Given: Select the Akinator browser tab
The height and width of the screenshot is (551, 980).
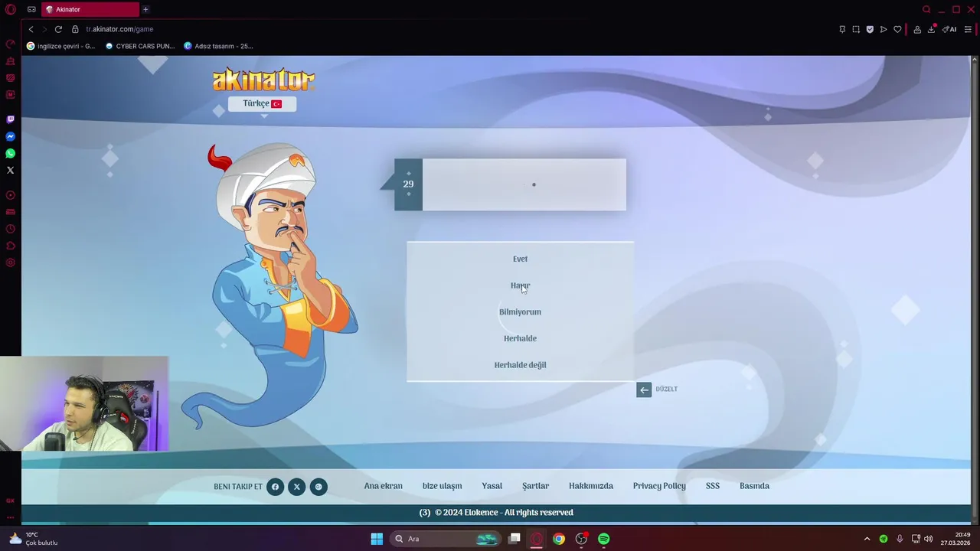Looking at the screenshot, I should click(90, 9).
